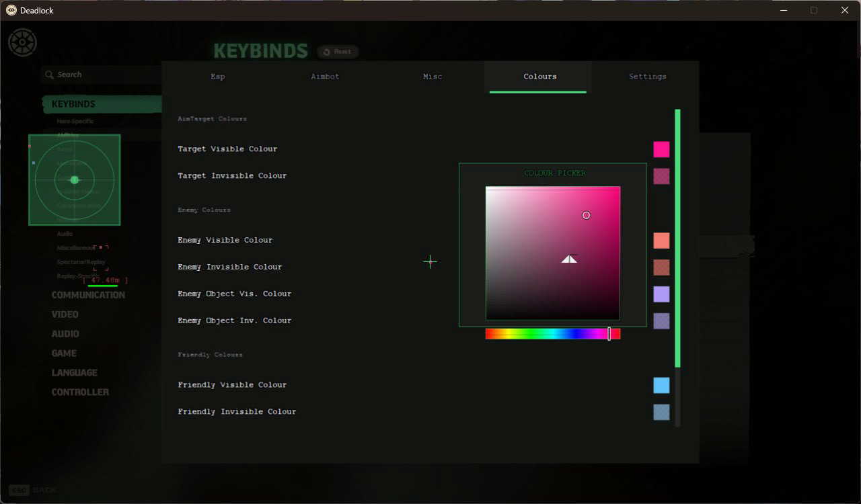Click the green vertical scrollbar
861x504 pixels.
tap(677, 239)
